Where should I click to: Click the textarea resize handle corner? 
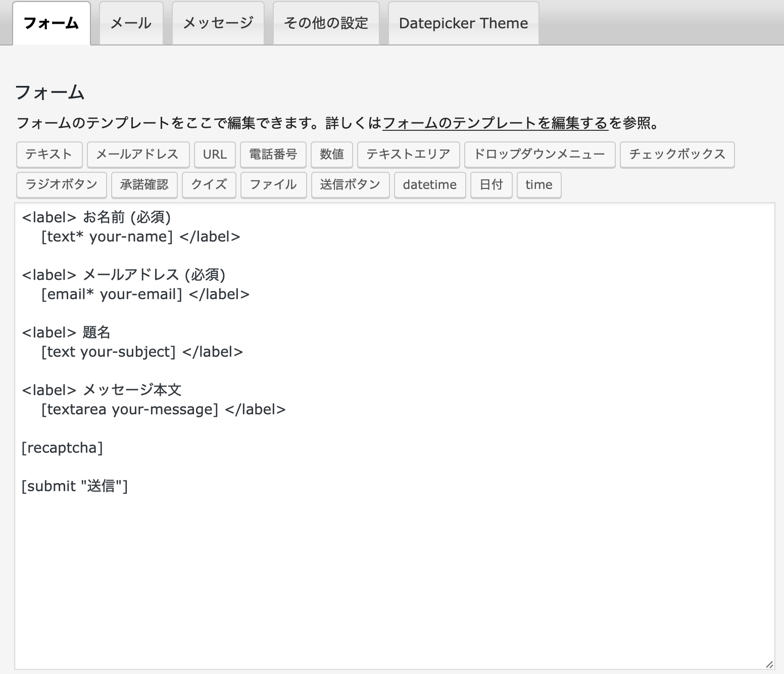pyautogui.click(x=769, y=664)
